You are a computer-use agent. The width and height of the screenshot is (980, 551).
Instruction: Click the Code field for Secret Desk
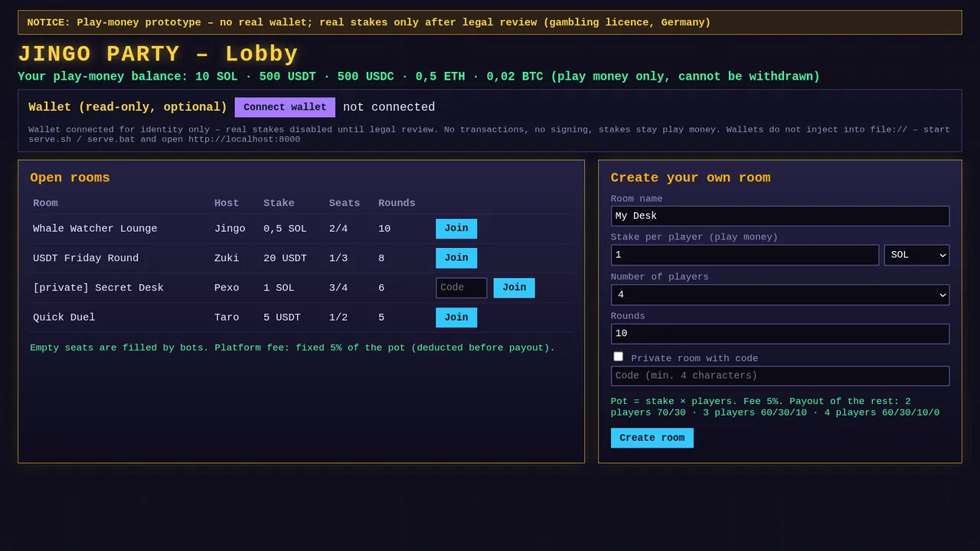[462, 288]
